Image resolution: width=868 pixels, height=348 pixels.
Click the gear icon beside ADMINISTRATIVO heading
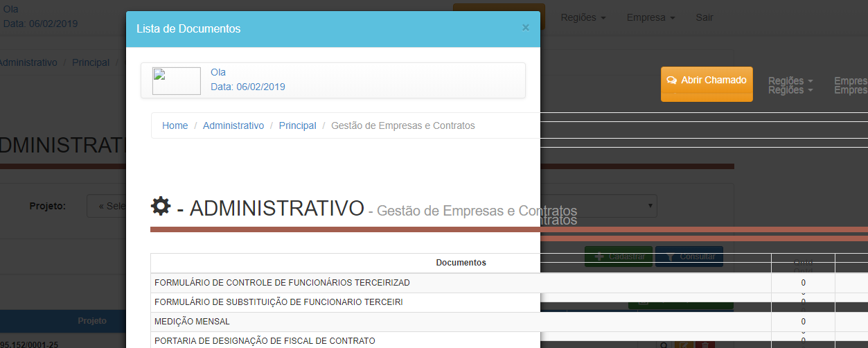point(161,206)
